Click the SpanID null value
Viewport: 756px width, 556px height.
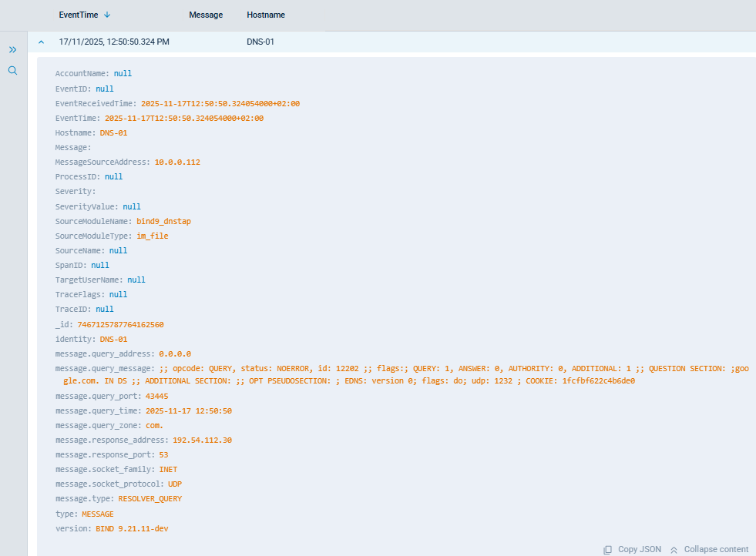(100, 265)
